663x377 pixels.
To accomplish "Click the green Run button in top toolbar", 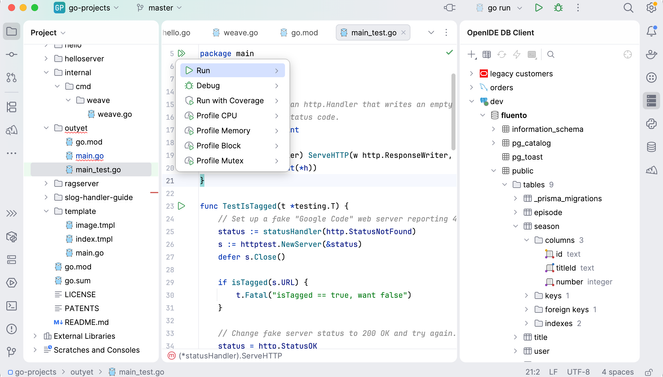I will [x=538, y=8].
